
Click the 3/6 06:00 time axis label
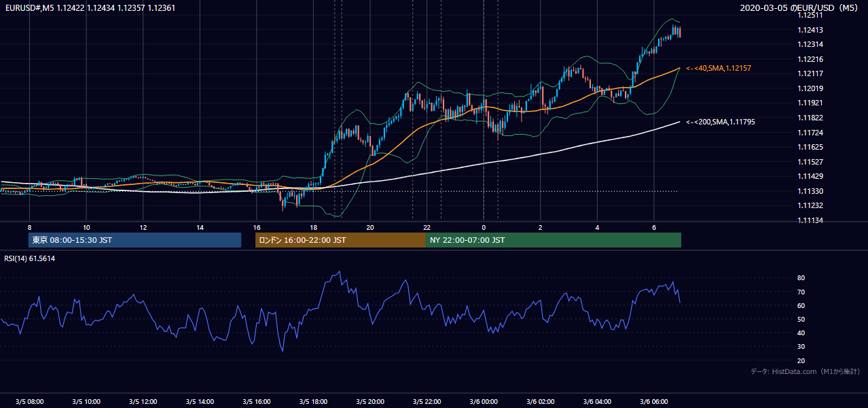(654, 401)
